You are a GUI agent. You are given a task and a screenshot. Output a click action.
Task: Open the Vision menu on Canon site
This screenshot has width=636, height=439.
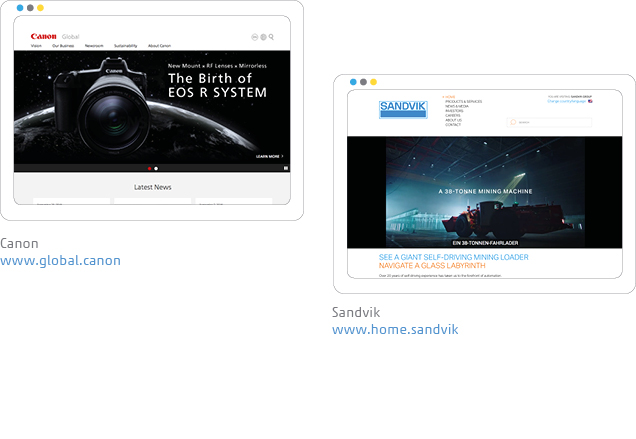click(x=36, y=46)
